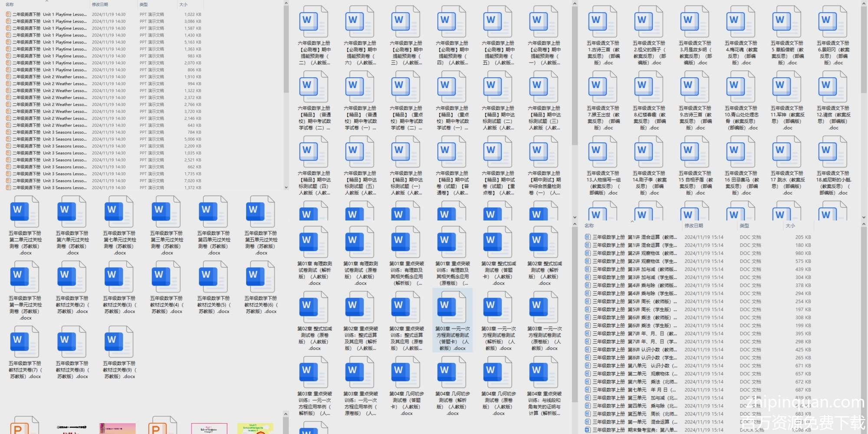
Task: Select 五年级数学下册 教材过关卷(9) docx icon
Action: click(x=119, y=342)
